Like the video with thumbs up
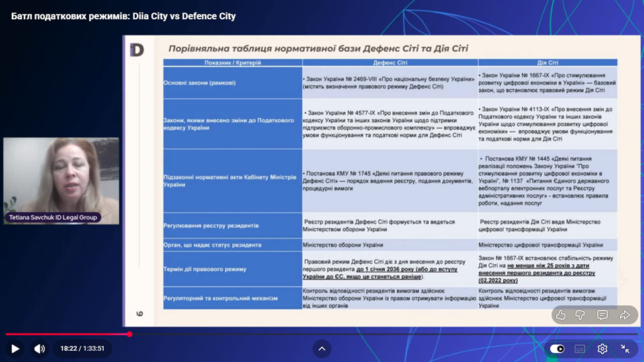644x362 pixels. pyautogui.click(x=561, y=315)
